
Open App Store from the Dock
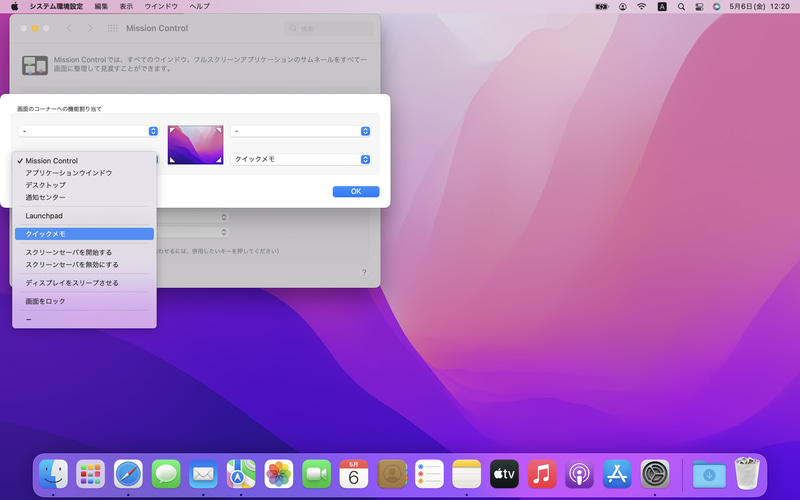[x=617, y=474]
